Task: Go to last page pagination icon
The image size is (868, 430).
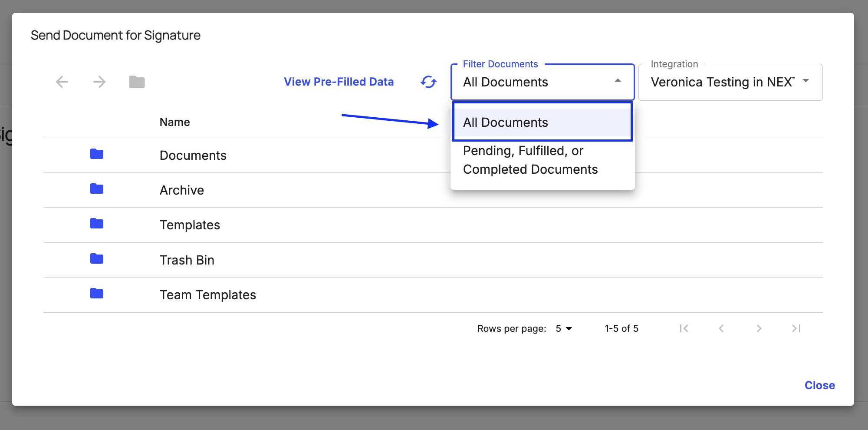Action: [x=796, y=328]
